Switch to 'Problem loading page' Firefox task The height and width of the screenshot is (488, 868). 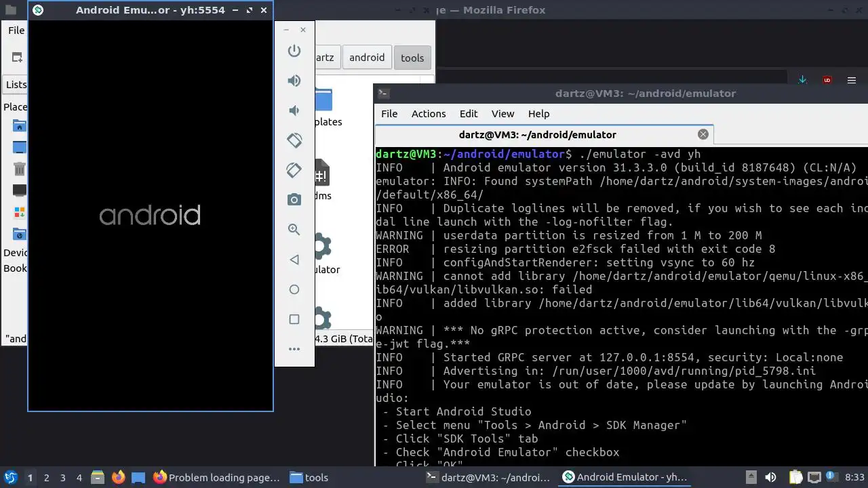point(216,477)
